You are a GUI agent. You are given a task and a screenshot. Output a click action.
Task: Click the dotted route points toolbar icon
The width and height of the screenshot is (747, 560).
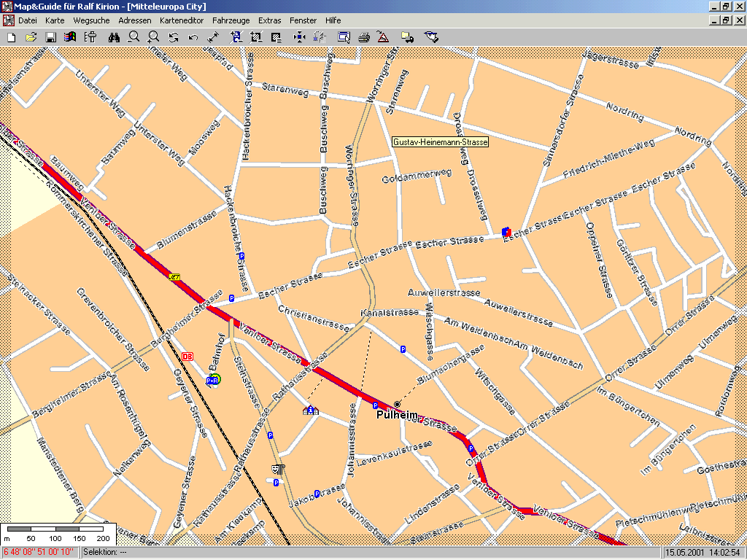coord(320,37)
